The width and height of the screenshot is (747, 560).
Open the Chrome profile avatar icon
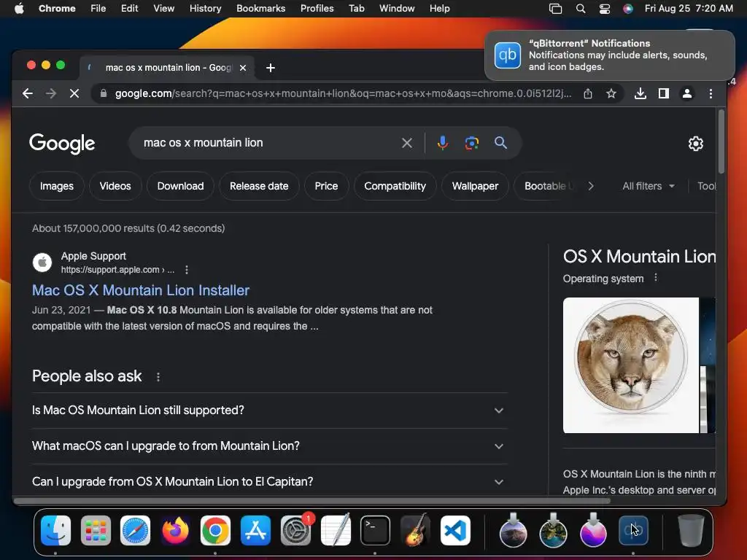(x=687, y=94)
